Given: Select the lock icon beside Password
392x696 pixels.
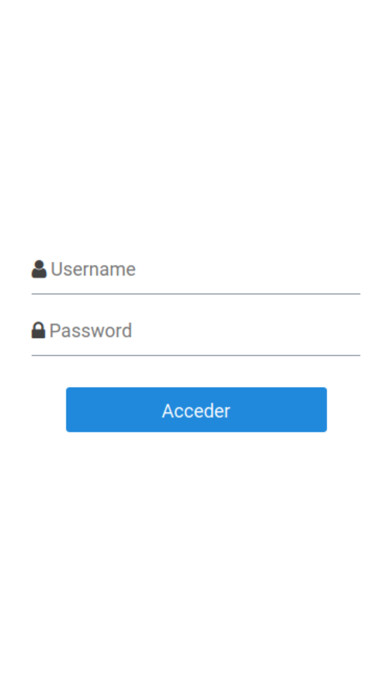Looking at the screenshot, I should tap(38, 330).
